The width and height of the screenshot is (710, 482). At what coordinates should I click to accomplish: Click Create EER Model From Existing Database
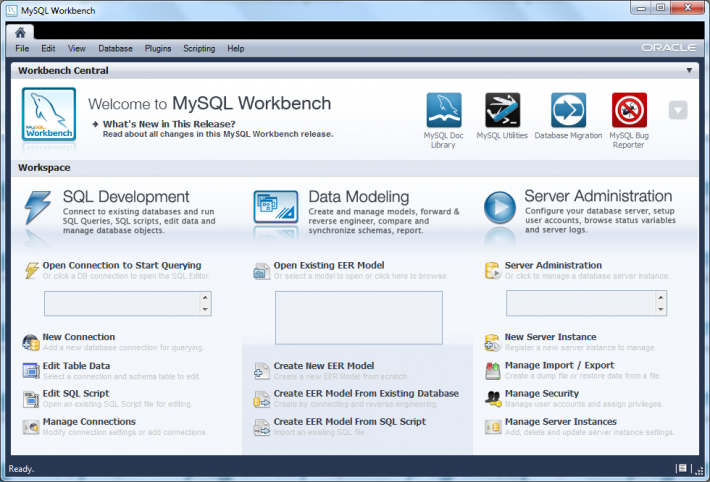[366, 393]
